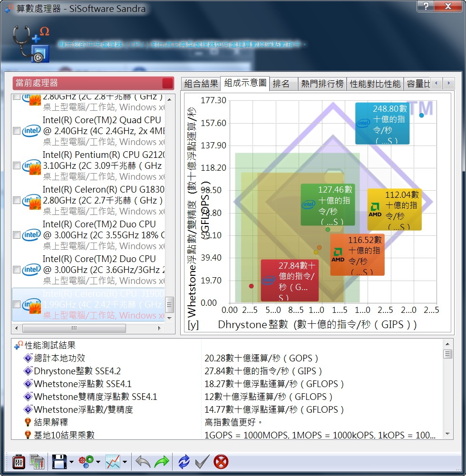466x476 pixels.
Task: Click the floppy disk save icon
Action: (59, 462)
